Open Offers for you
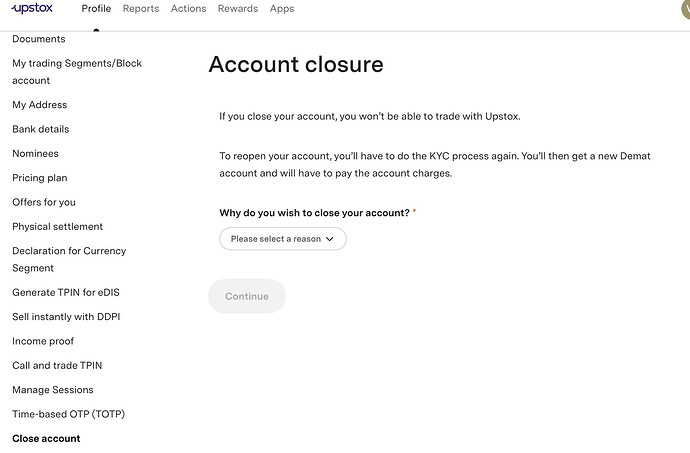690x453 pixels. [44, 202]
